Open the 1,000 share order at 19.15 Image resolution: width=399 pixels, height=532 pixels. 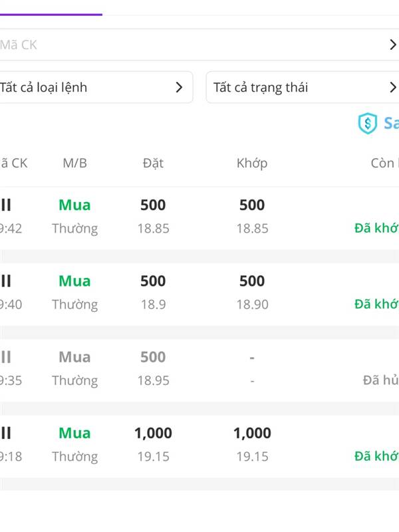coord(199,444)
